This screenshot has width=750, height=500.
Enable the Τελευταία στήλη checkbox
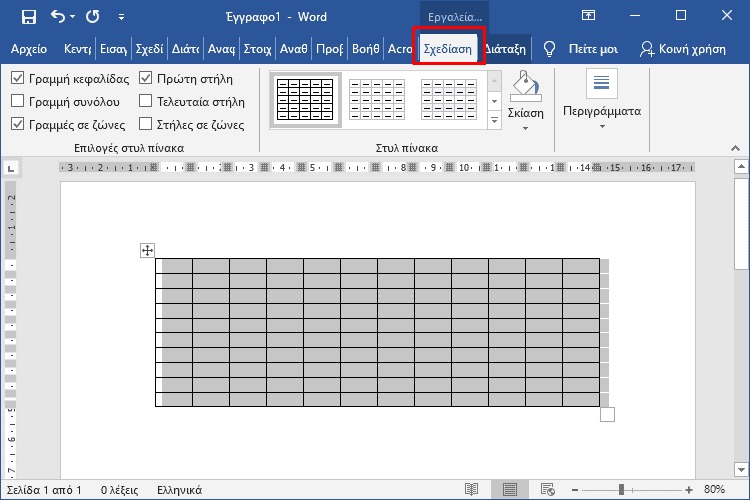click(147, 101)
